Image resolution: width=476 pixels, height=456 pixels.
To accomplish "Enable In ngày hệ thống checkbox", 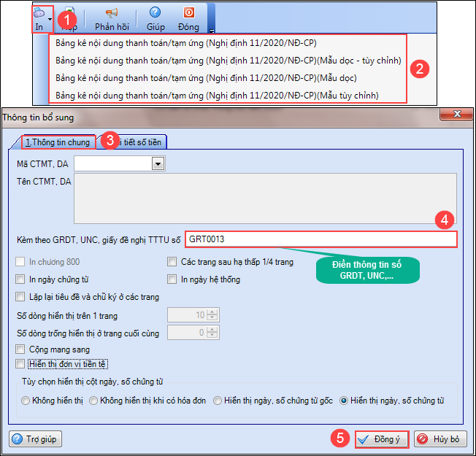I will (172, 279).
